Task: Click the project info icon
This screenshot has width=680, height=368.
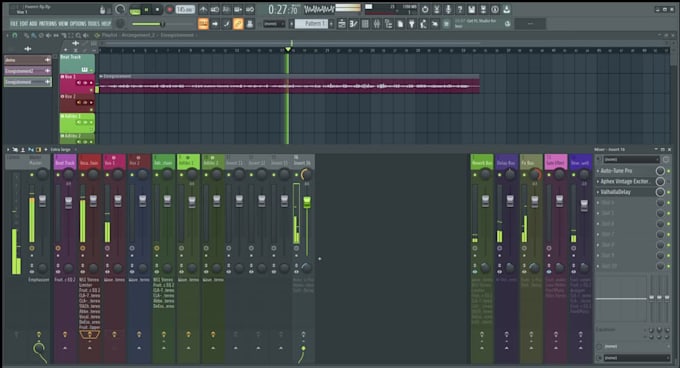Action: (495, 9)
